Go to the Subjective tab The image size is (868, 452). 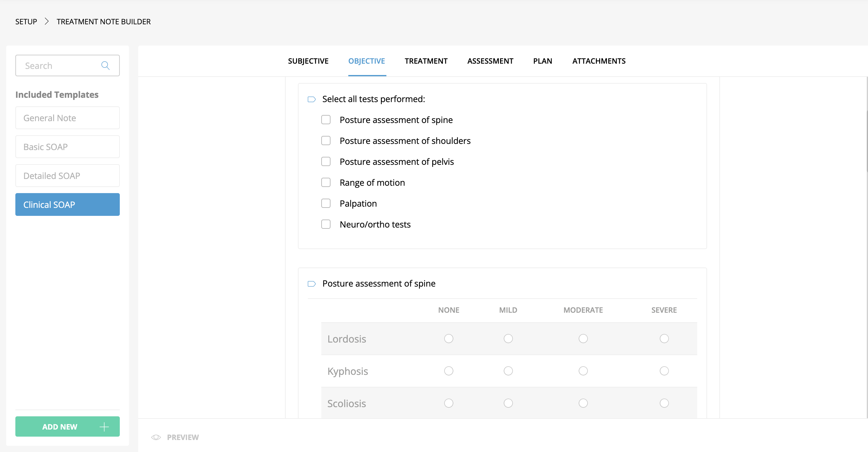(308, 61)
